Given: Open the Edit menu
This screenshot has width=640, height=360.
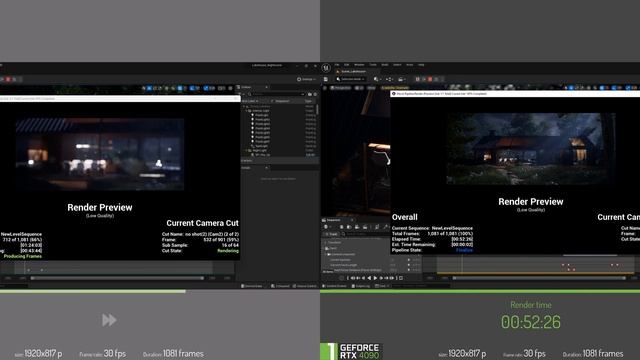Looking at the screenshot, I should (346, 65).
